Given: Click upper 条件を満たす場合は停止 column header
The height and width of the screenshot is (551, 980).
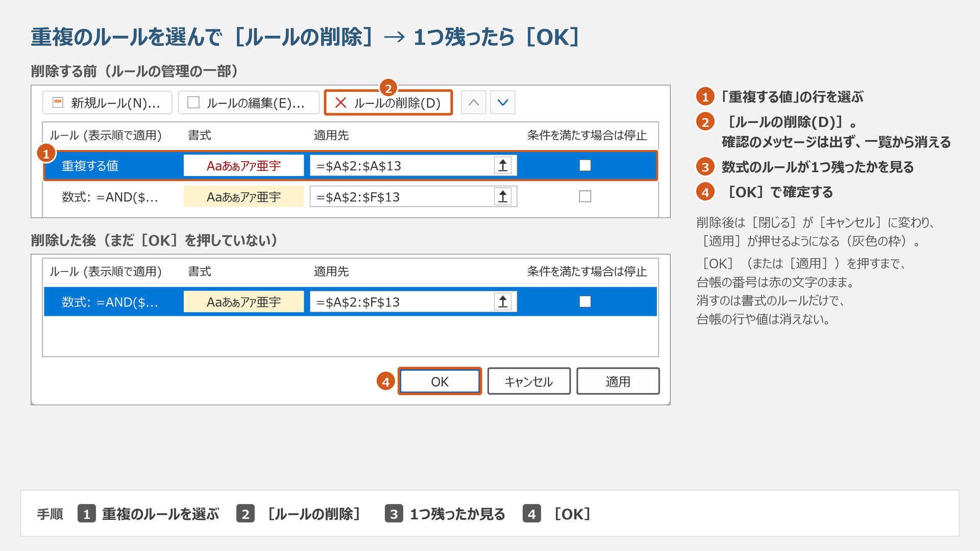Looking at the screenshot, I should click(587, 135).
